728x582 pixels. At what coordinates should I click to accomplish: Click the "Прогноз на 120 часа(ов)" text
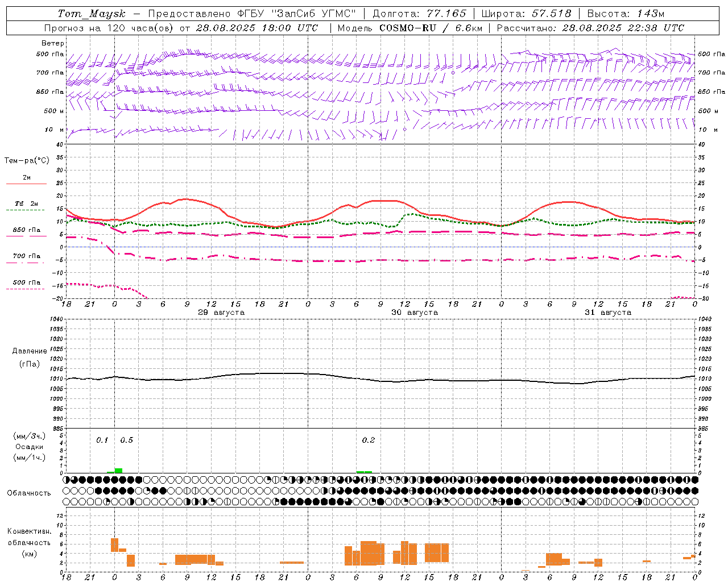pyautogui.click(x=109, y=28)
